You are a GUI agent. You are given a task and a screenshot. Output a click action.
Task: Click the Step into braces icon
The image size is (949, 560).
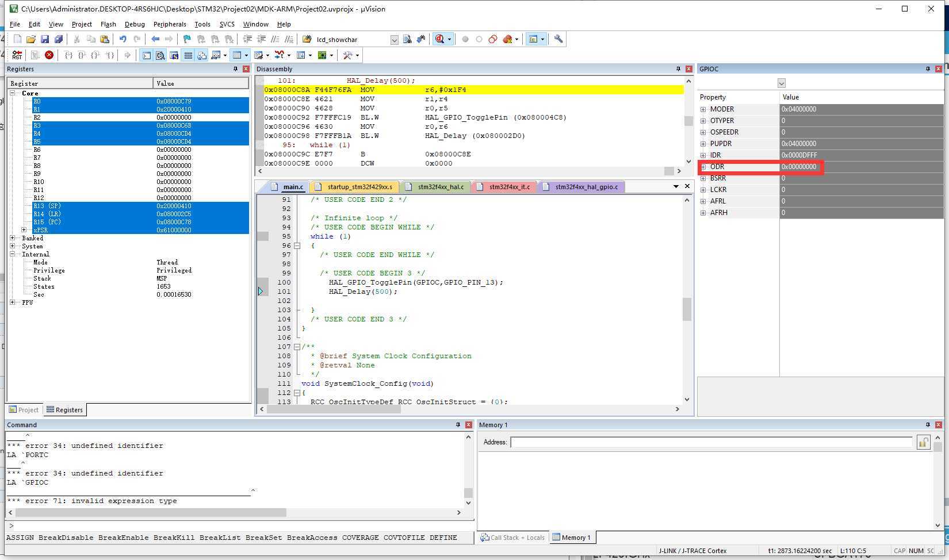coord(68,55)
